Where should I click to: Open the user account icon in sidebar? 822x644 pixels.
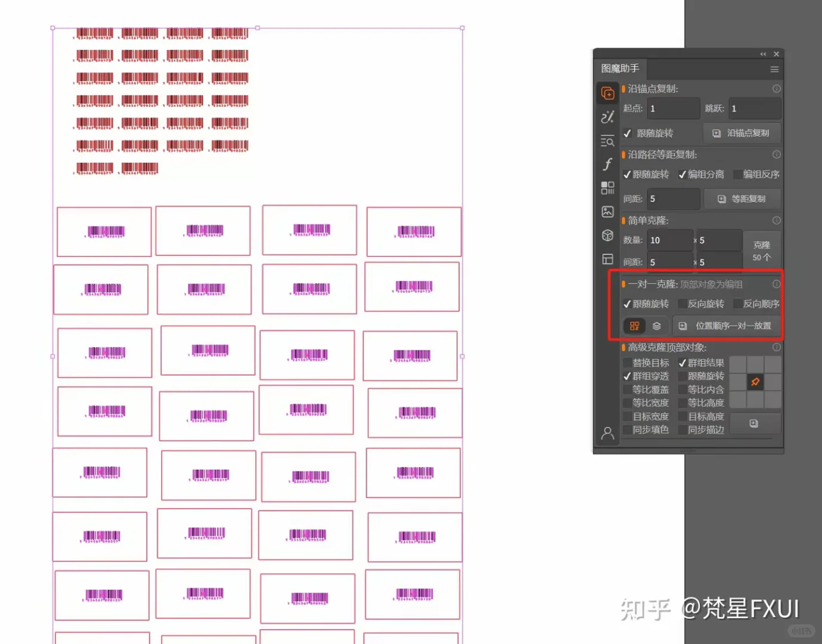click(607, 433)
